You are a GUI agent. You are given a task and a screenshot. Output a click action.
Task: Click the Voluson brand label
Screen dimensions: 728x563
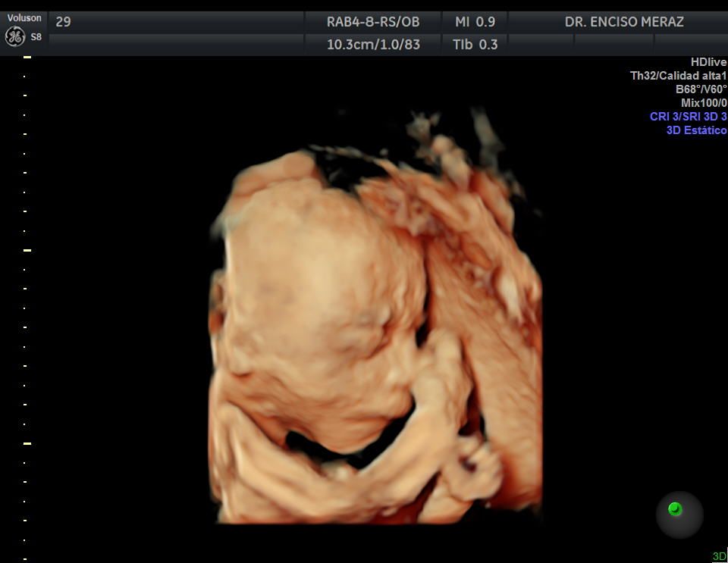(24, 18)
